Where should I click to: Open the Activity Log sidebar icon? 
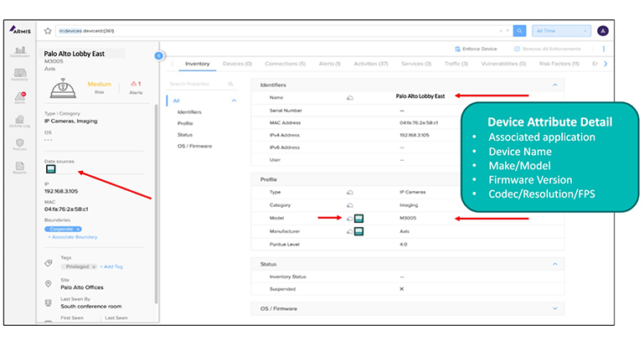[x=20, y=121]
